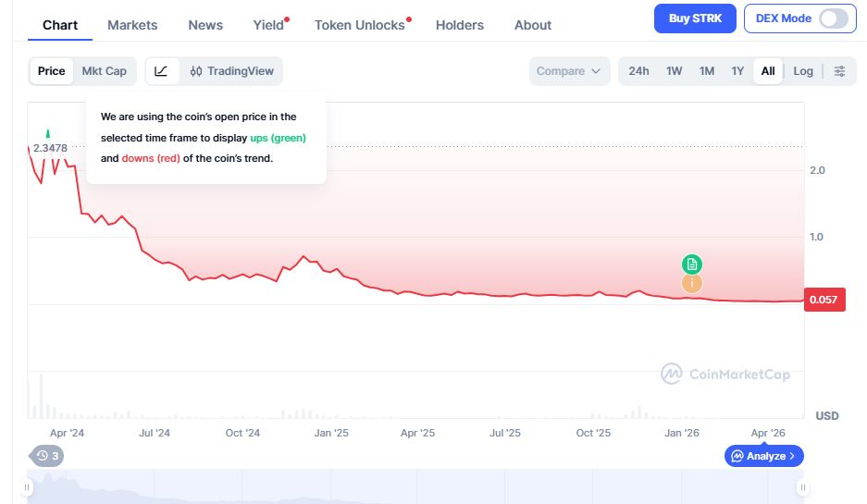
Task: Go to the About tab
Action: [532, 25]
